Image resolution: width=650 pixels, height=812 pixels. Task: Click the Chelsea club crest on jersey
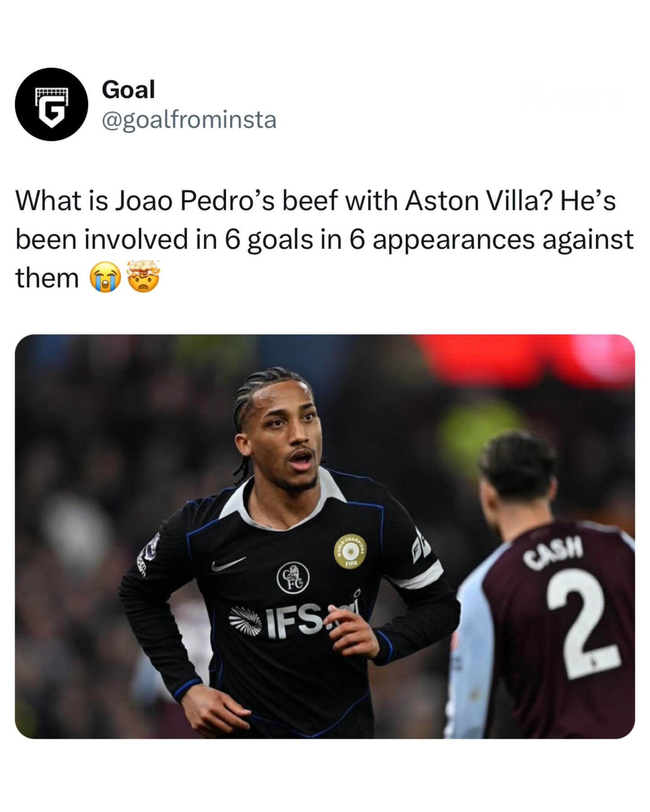tap(293, 578)
